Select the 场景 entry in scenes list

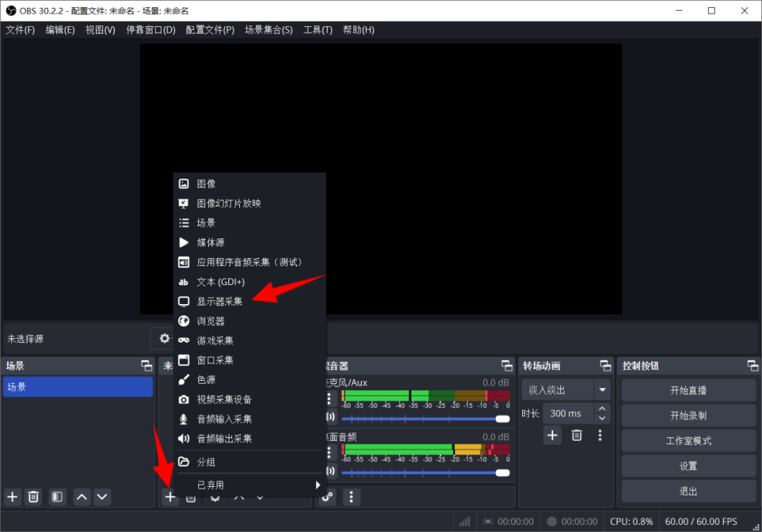coord(78,387)
